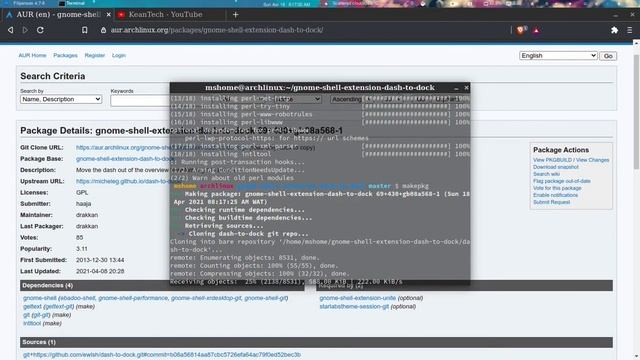
Task: Open the browser hamburger menu
Action: [630, 30]
